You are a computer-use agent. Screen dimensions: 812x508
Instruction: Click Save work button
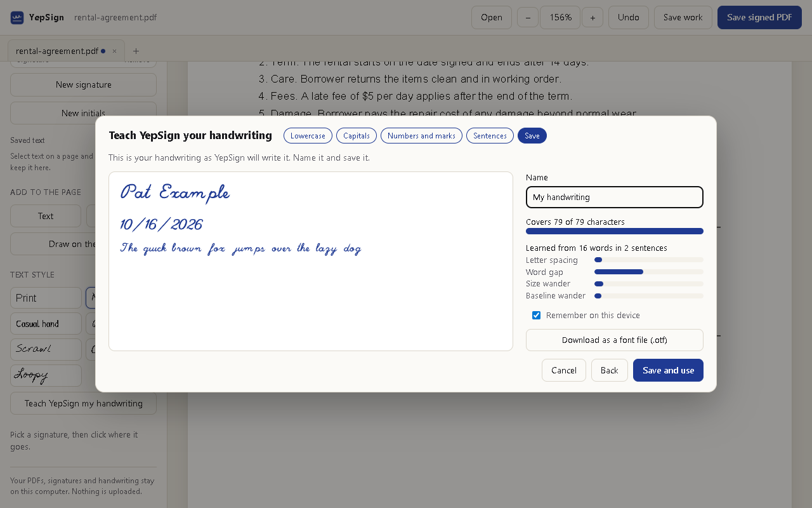pyautogui.click(x=683, y=18)
